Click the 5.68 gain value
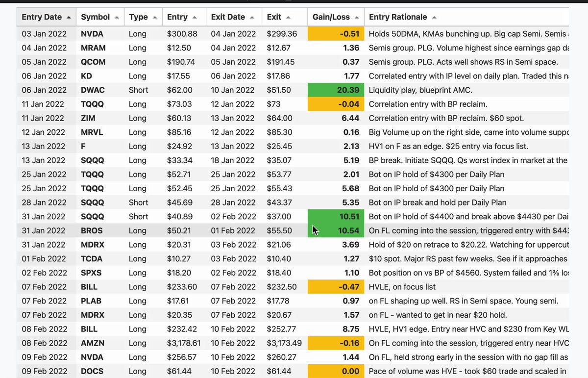This screenshot has height=378, width=588. pyautogui.click(x=351, y=188)
